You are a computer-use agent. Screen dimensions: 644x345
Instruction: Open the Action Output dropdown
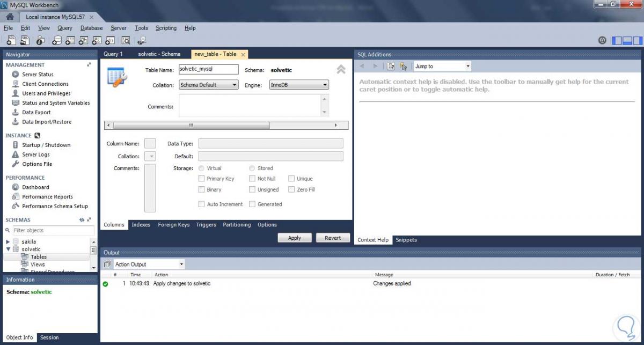pos(149,264)
